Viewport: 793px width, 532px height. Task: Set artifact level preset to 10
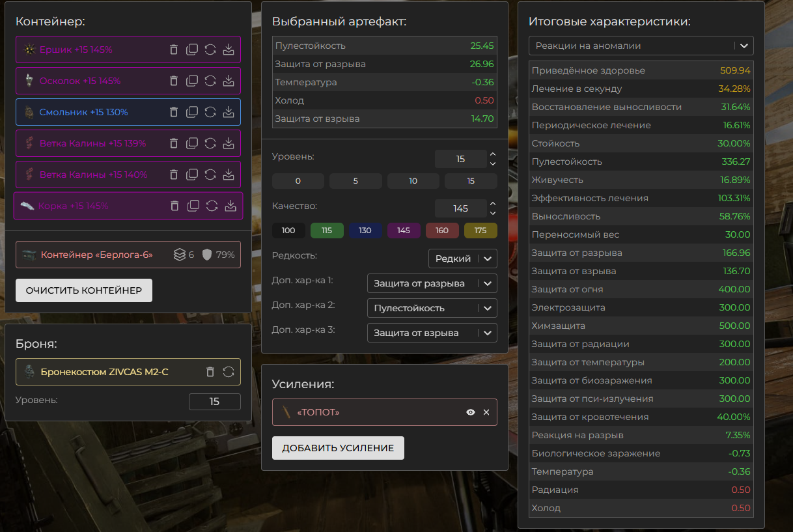click(413, 181)
